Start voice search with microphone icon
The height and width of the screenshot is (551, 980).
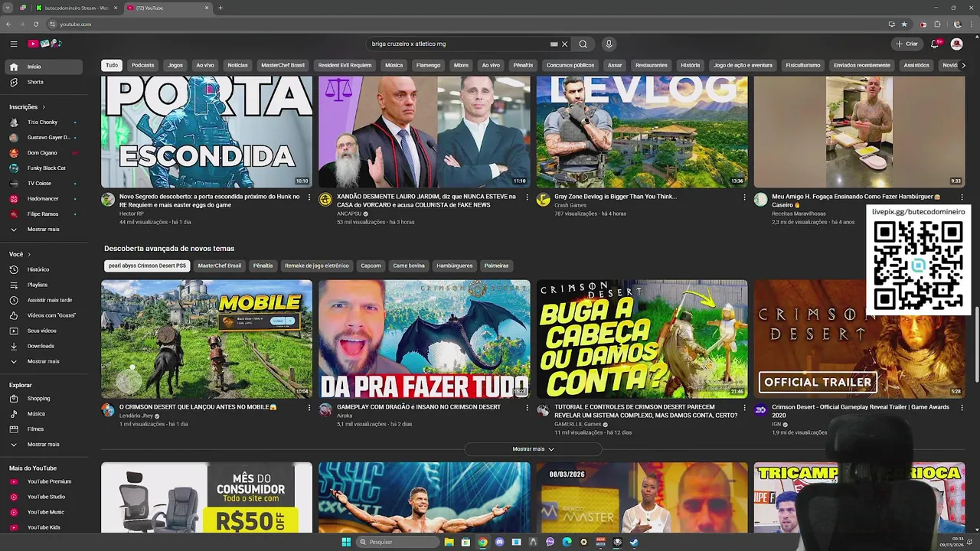[x=609, y=44]
